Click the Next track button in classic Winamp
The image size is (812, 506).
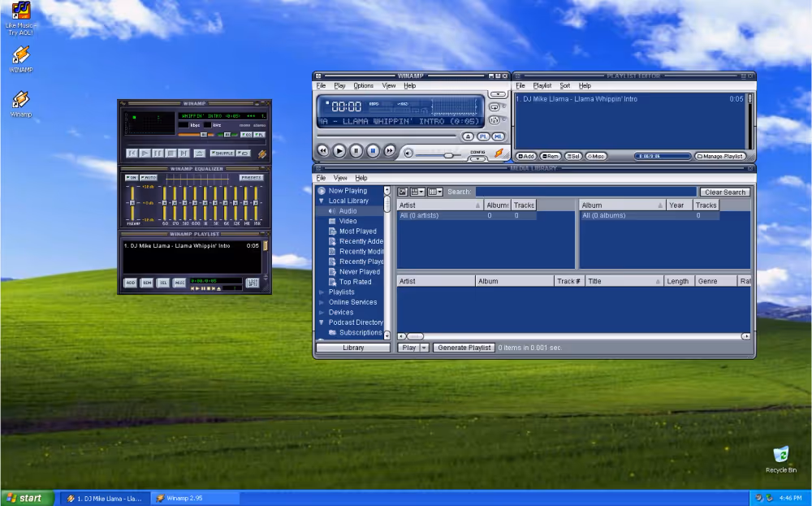click(x=184, y=153)
